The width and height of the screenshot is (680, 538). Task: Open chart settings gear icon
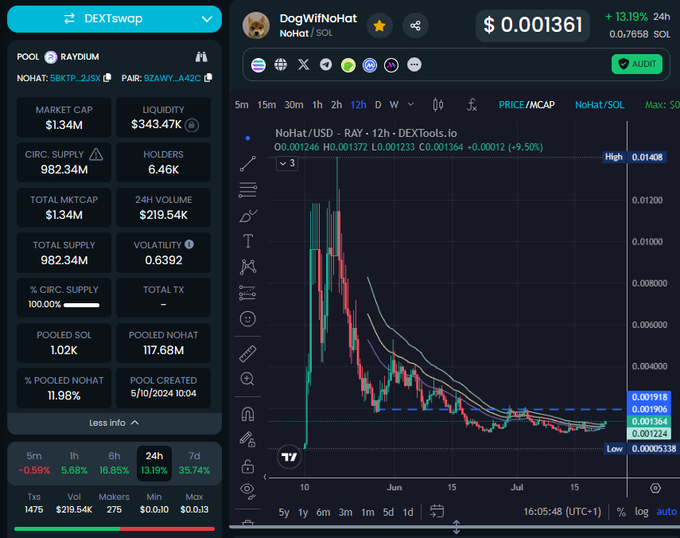tap(655, 488)
